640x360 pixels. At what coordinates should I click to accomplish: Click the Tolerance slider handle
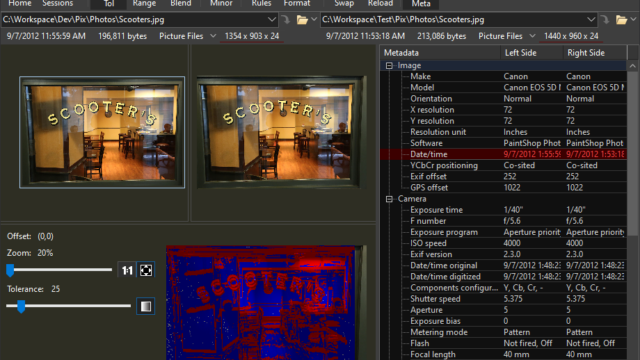pyautogui.click(x=21, y=306)
